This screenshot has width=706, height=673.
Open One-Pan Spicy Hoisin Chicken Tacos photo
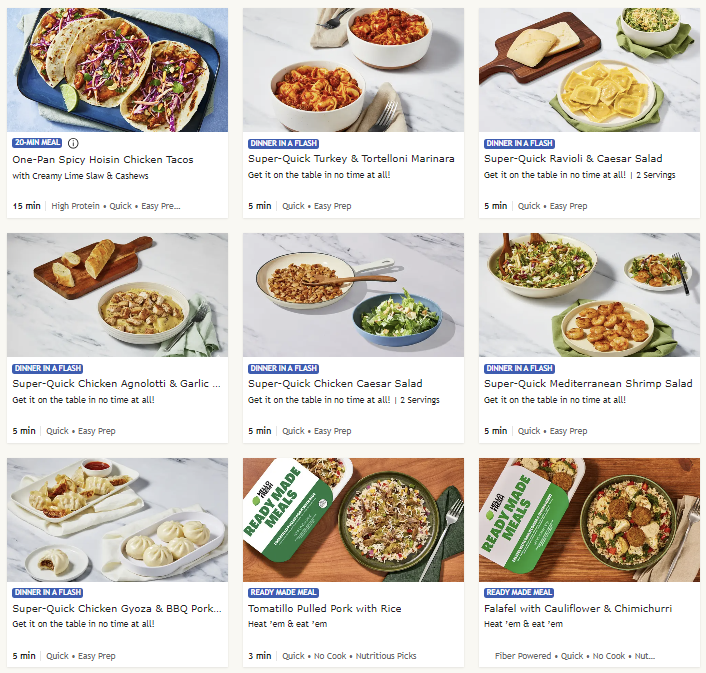[118, 70]
